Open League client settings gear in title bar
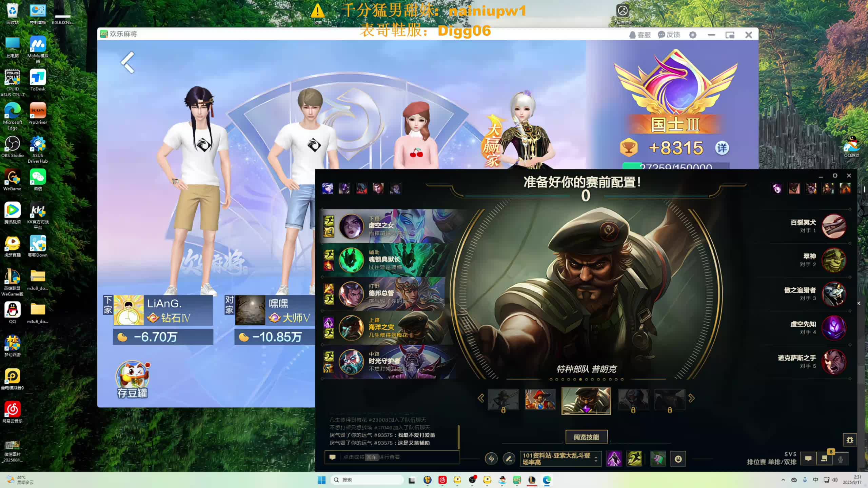The width and height of the screenshot is (868, 488). 835,176
